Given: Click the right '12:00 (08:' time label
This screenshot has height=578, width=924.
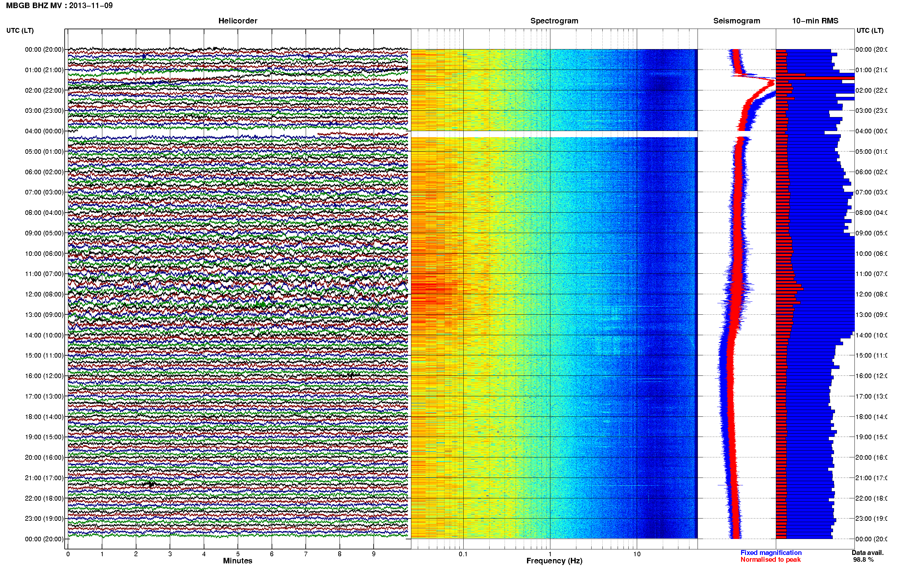Looking at the screenshot, I should click(x=871, y=294).
